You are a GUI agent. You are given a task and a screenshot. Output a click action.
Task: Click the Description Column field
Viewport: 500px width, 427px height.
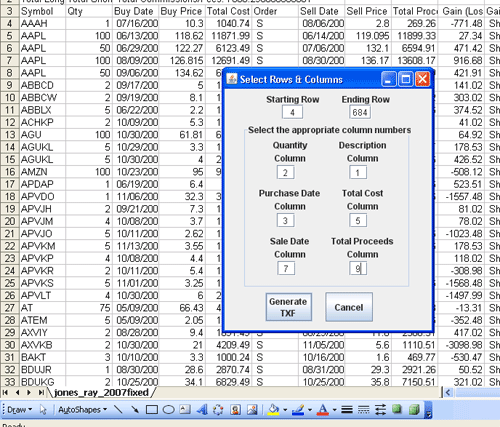358,172
